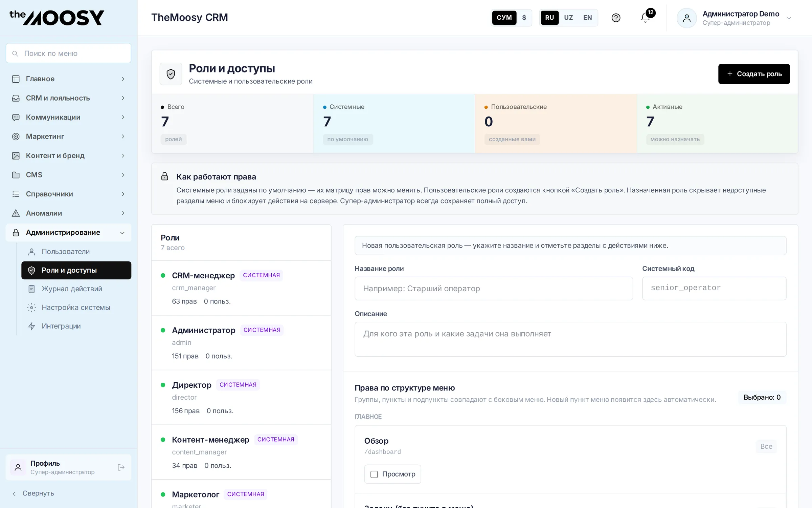Expand the Справочники section chevron
The image size is (812, 508).
point(123,194)
